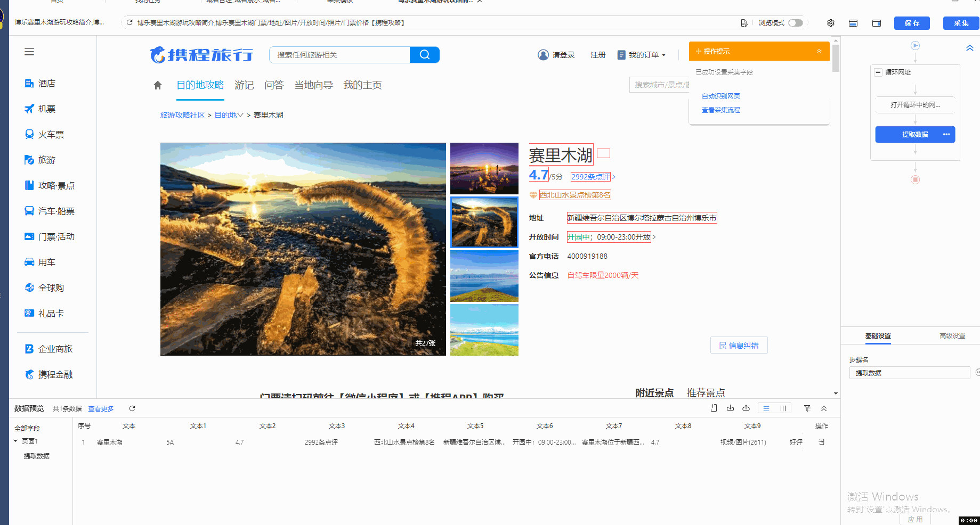
Task: Select fourth thumbnail with snowy mountains
Action: click(484, 330)
